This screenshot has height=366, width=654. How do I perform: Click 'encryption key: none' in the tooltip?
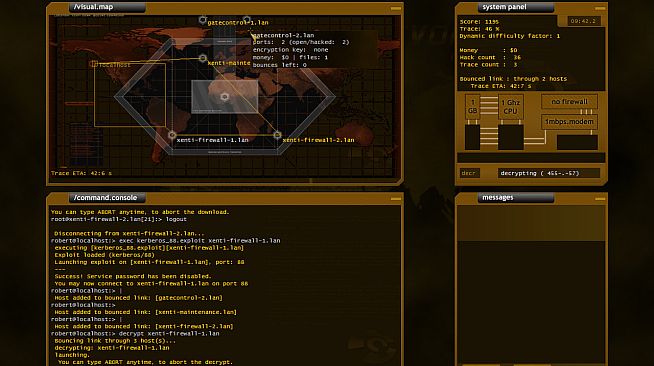[290, 50]
